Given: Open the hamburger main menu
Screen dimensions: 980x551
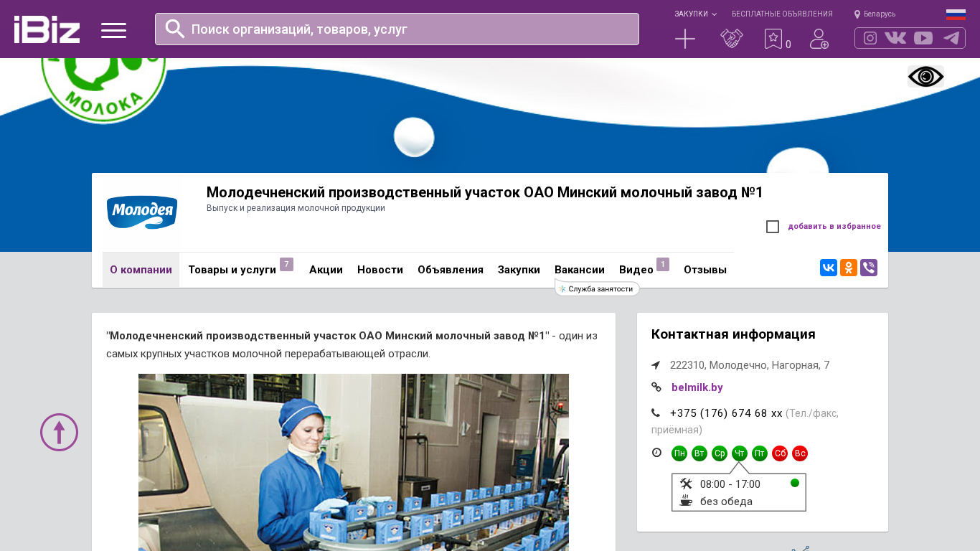Looking at the screenshot, I should pos(113,30).
